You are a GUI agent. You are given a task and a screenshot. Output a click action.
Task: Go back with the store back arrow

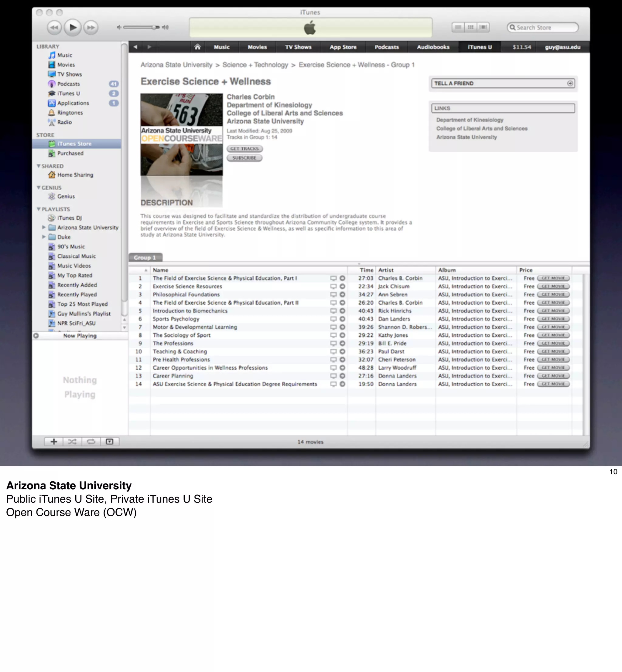tap(135, 47)
